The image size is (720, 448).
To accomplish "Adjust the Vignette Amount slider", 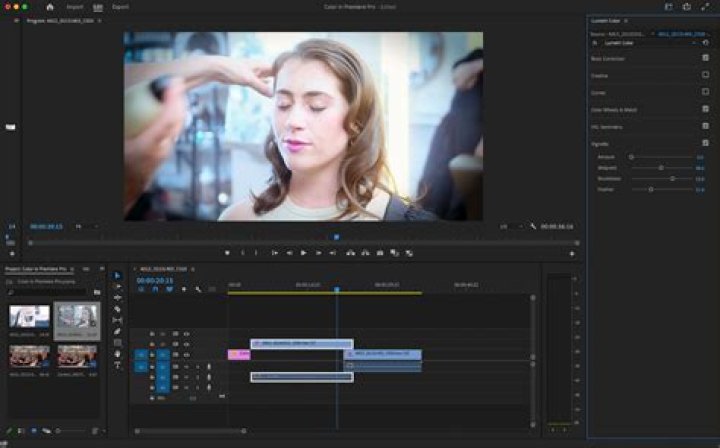I will (x=631, y=157).
